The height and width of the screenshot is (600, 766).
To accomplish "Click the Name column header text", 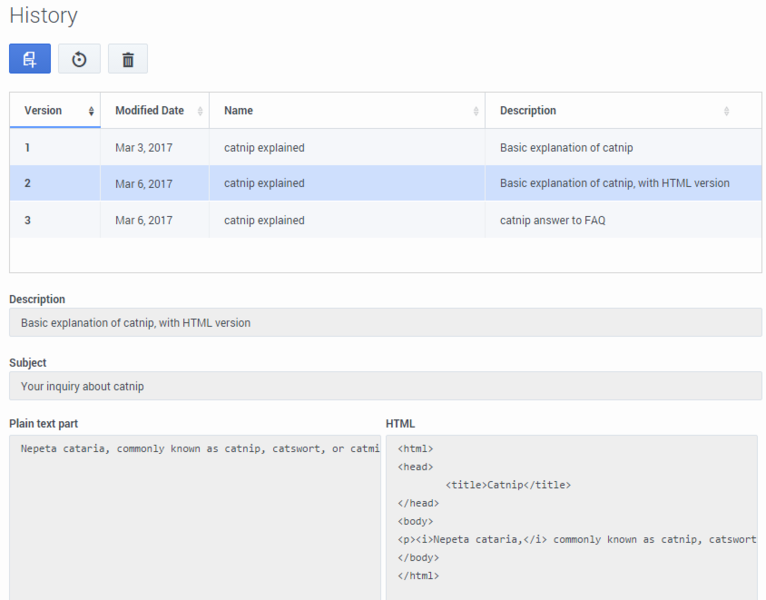I will (x=238, y=110).
